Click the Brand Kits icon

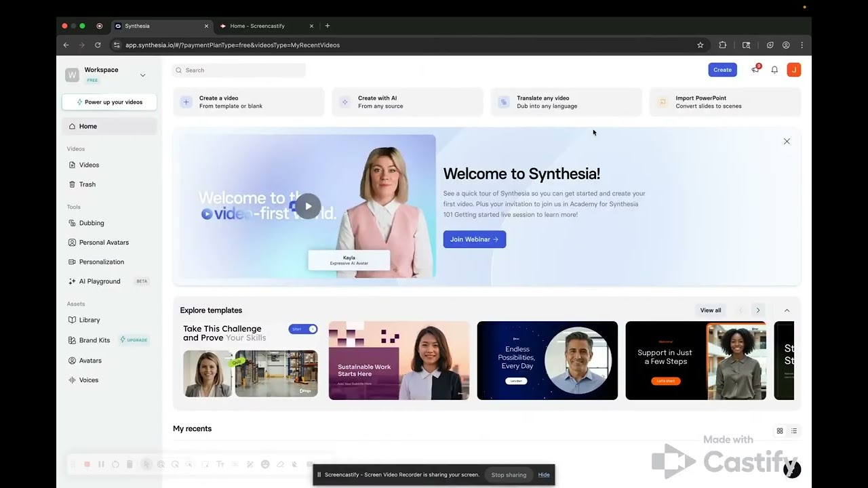pos(73,340)
